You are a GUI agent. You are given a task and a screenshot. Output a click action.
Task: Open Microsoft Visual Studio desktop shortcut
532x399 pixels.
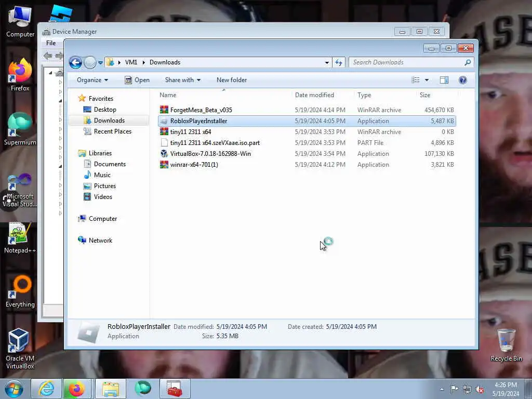pos(20,190)
